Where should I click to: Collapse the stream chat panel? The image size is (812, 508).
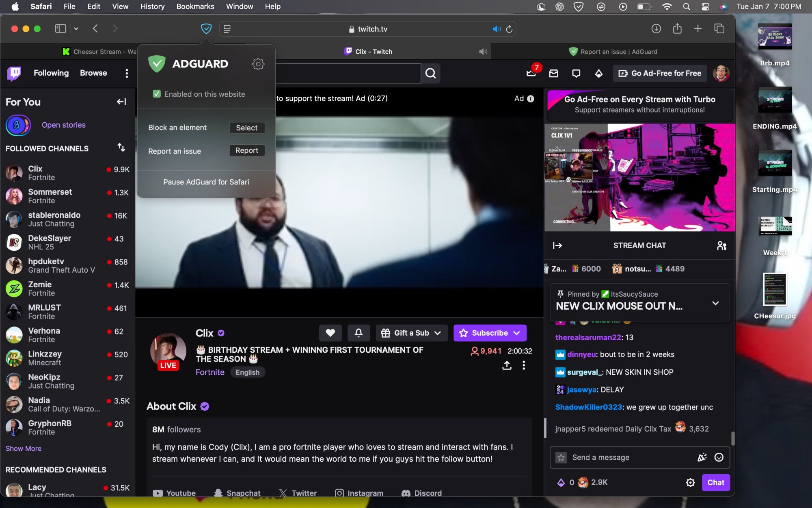pyautogui.click(x=557, y=245)
